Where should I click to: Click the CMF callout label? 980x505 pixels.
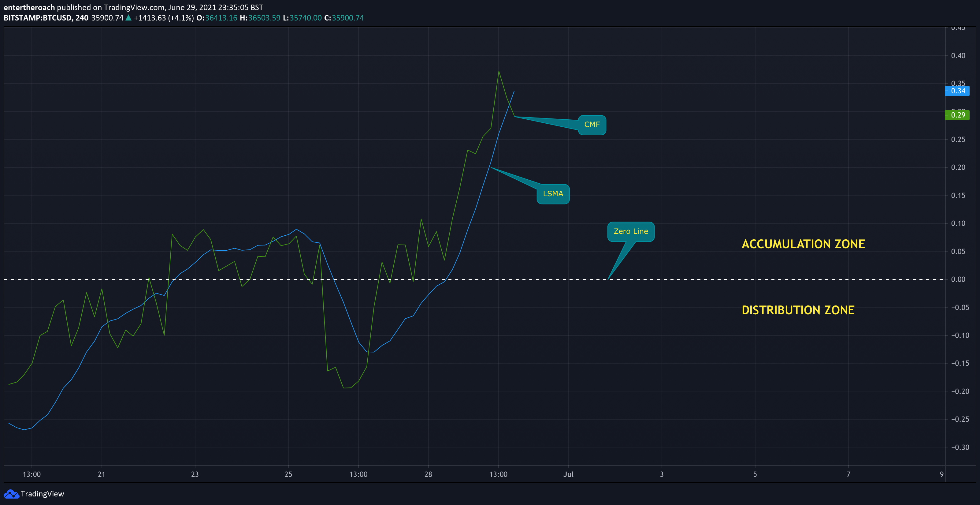(x=592, y=125)
